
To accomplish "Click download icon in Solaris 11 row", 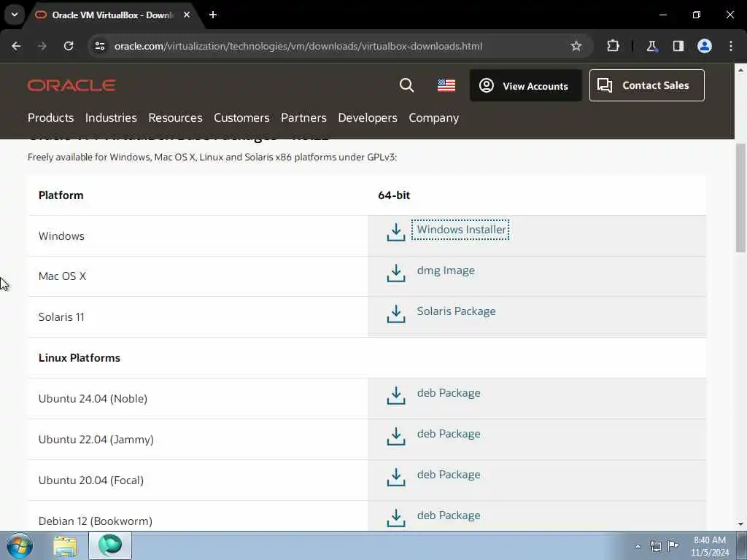I will tap(396, 314).
